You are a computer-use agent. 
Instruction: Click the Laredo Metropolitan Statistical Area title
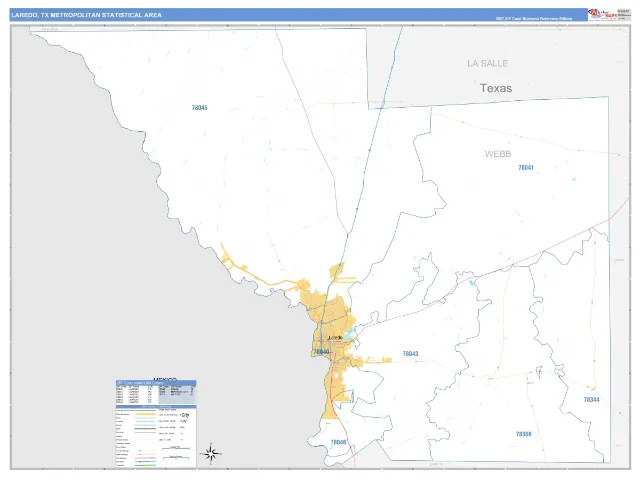(87, 15)
